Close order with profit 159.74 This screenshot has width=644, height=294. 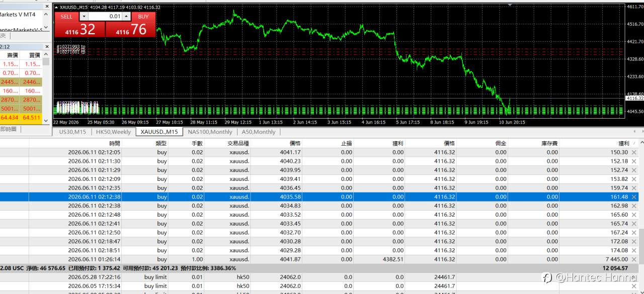(x=634, y=188)
